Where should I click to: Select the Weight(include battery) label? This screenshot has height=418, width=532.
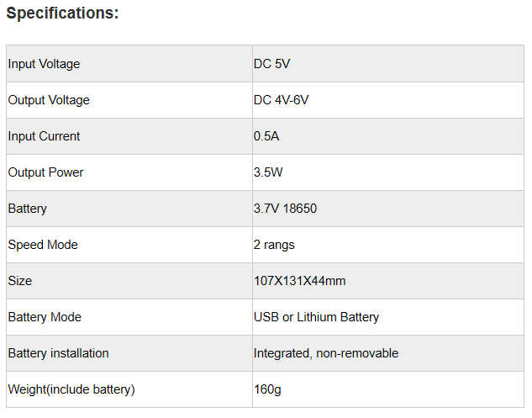[71, 389]
